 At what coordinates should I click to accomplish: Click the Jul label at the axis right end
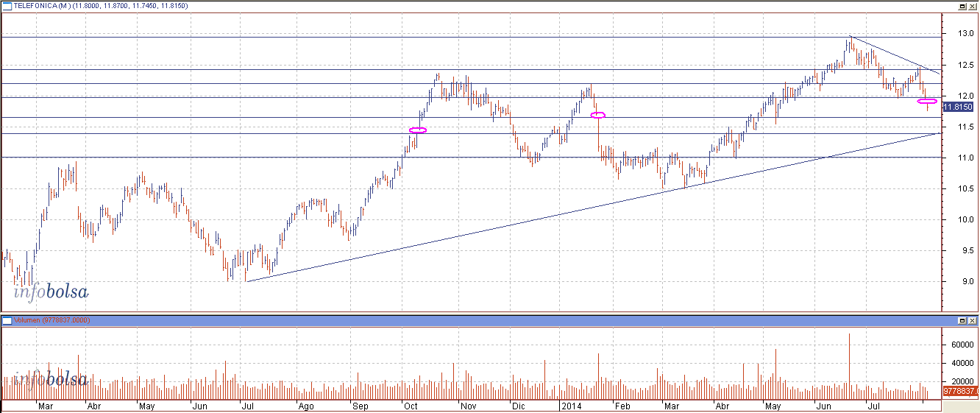coord(874,406)
